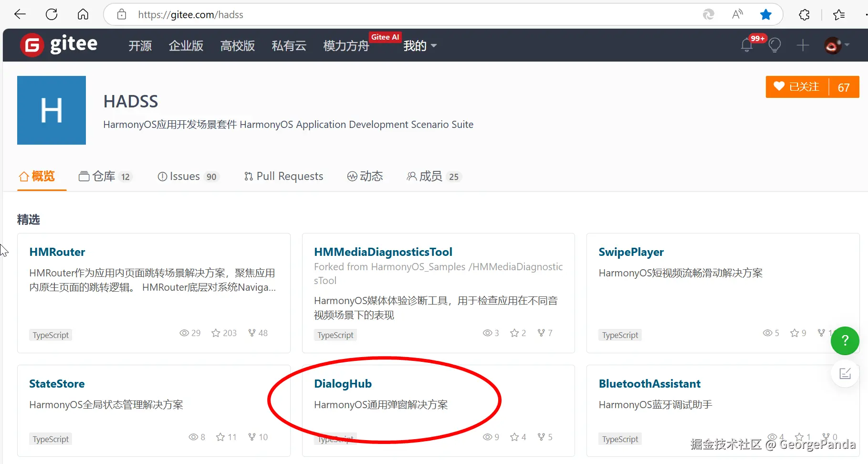Toggle the 已关注 follow button
Image resolution: width=868 pixels, height=464 pixels.
[797, 87]
